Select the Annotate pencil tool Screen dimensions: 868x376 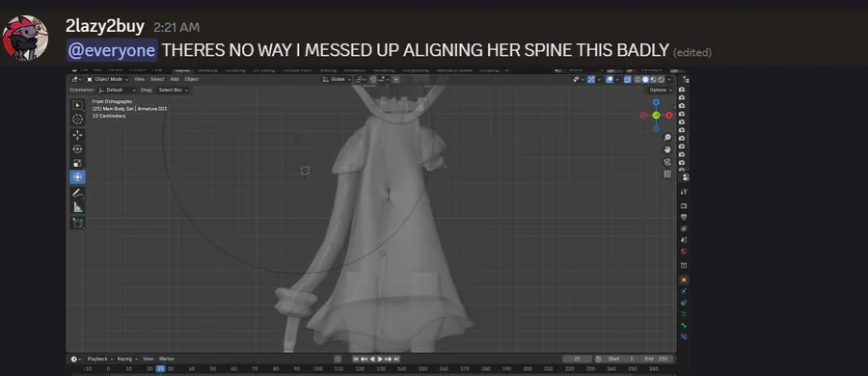77,193
